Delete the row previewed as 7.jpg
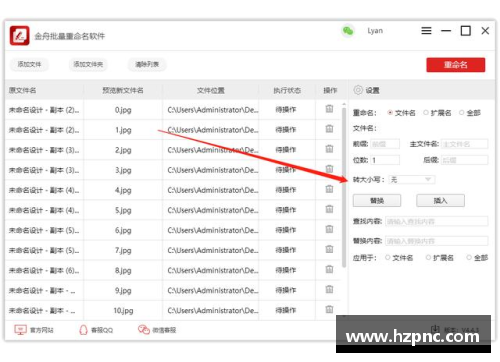 tap(329, 249)
